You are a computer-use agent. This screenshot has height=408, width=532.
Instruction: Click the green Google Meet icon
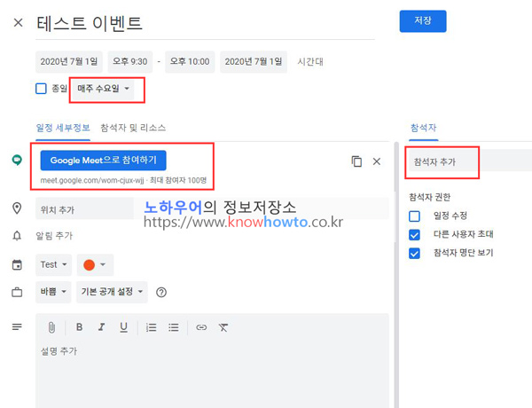17,160
